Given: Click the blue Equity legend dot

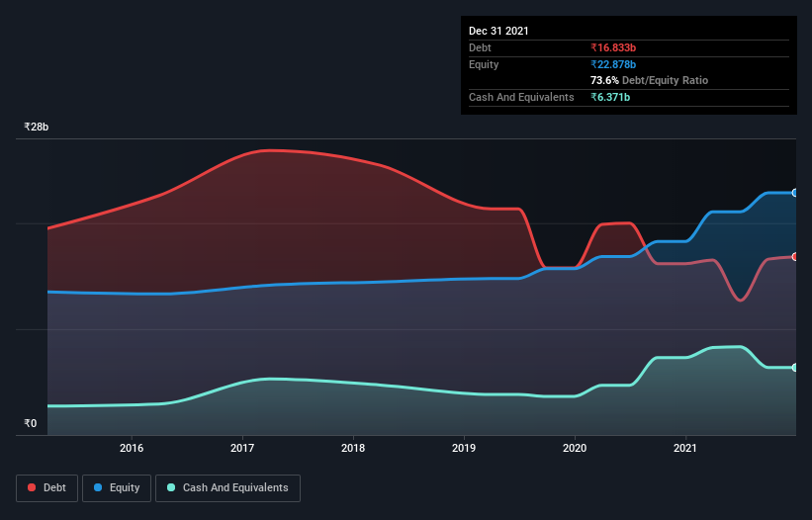Looking at the screenshot, I should 98,487.
